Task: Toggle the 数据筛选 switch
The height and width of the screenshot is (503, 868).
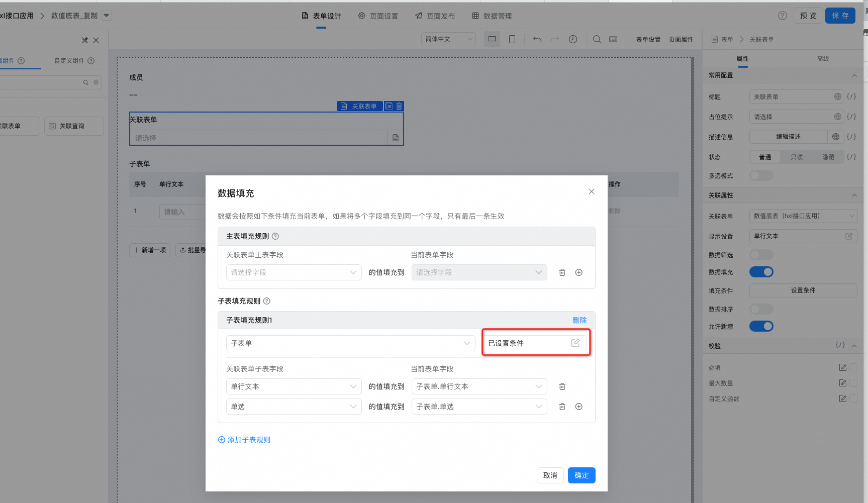Action: [x=761, y=255]
